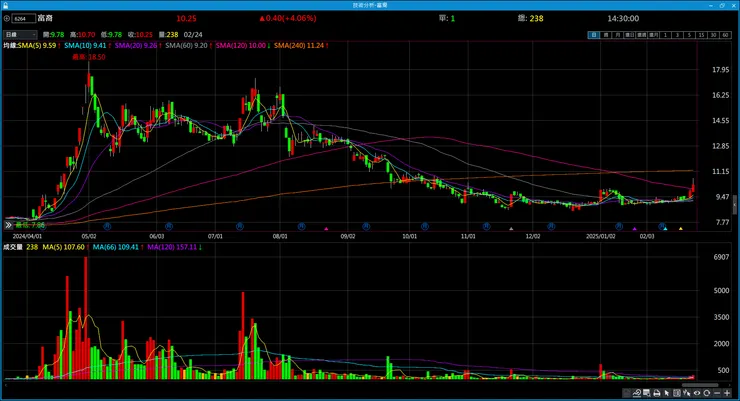Click the MA(66) 109.41 volume average label
This screenshot has width=740, height=401.
(118, 247)
